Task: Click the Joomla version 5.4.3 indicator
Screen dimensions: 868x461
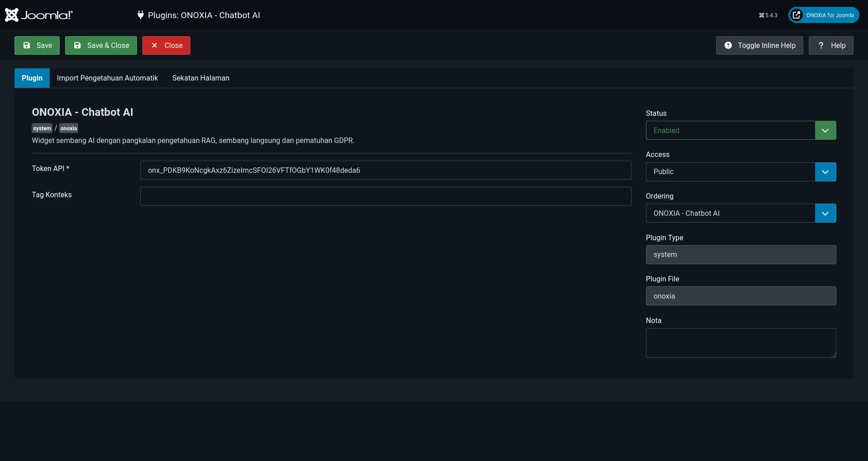Action: [768, 15]
